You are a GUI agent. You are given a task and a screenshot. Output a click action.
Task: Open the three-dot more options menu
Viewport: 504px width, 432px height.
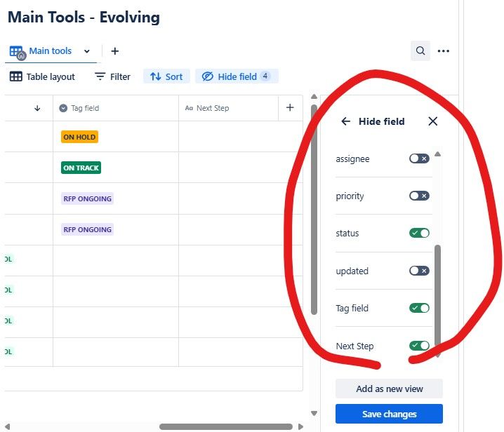pyautogui.click(x=443, y=51)
